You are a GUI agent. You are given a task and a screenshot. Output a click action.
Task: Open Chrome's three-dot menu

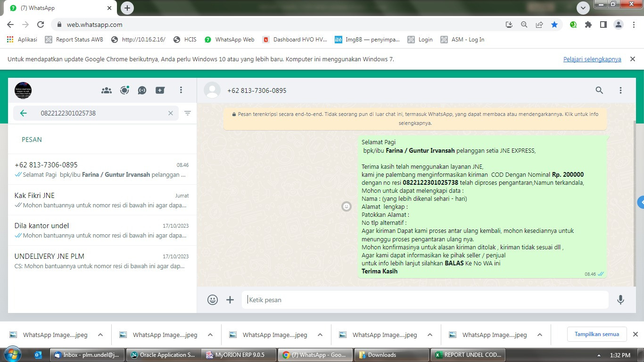pos(634,25)
